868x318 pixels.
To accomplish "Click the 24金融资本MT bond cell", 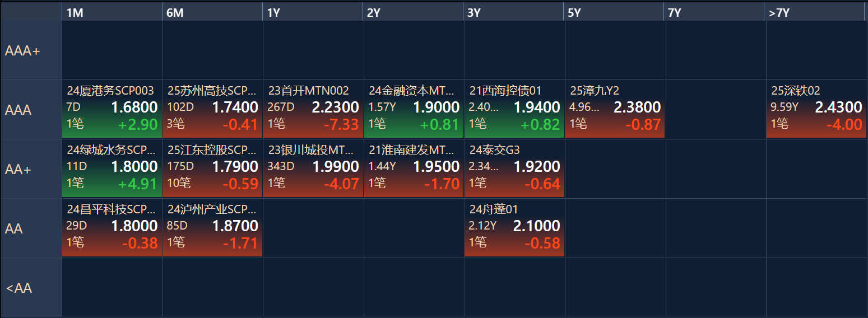I will pos(414,109).
